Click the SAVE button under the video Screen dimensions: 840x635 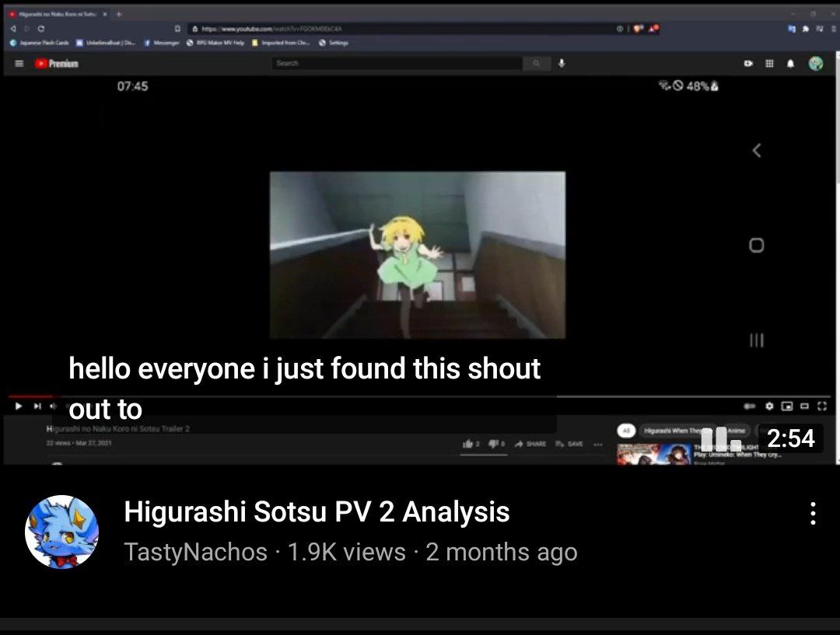click(x=569, y=444)
